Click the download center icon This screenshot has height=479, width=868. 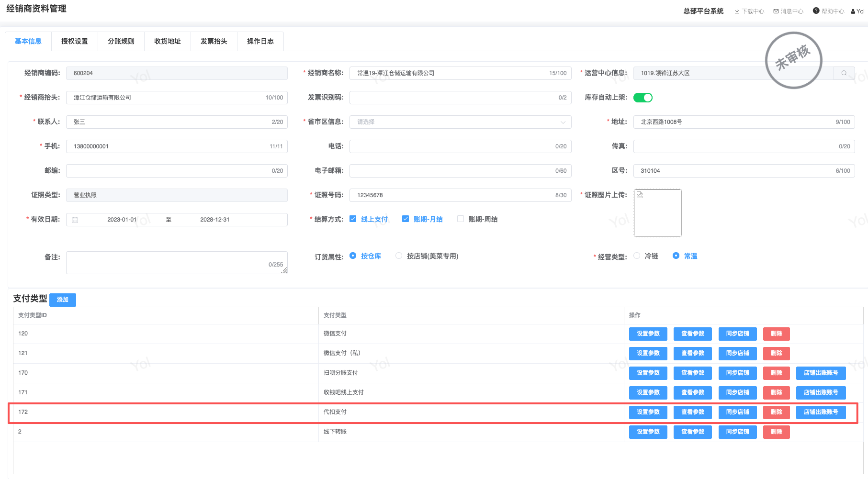737,11
